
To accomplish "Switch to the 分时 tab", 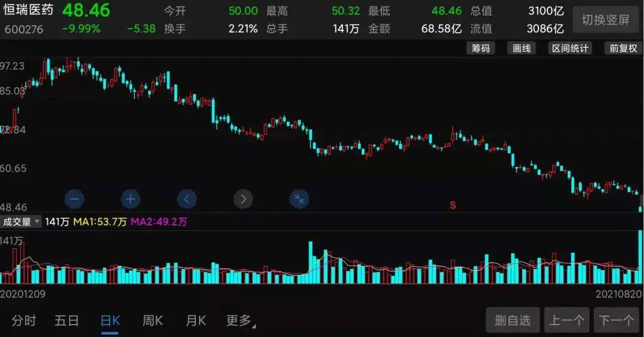I will 24,321.
